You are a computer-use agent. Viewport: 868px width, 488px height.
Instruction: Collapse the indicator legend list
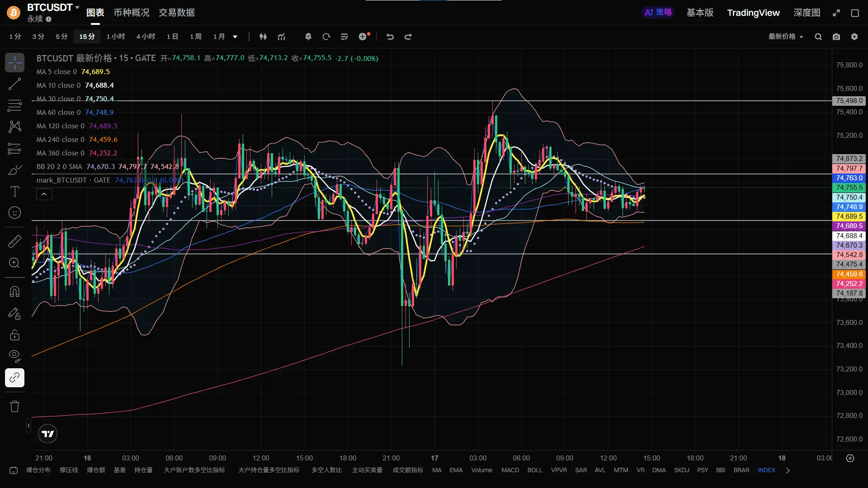tap(44, 194)
